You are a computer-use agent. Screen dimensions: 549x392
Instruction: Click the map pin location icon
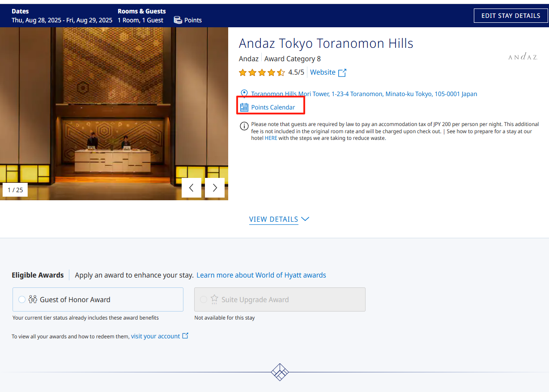click(244, 93)
